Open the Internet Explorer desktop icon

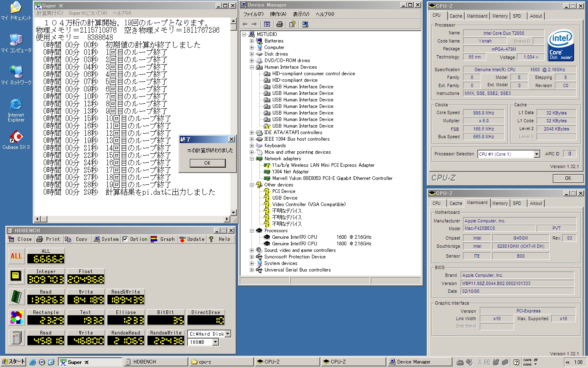pos(16,110)
